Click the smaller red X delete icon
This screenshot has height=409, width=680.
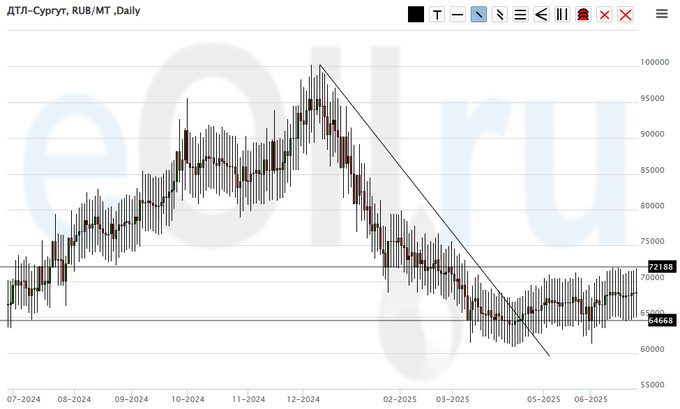tap(604, 14)
